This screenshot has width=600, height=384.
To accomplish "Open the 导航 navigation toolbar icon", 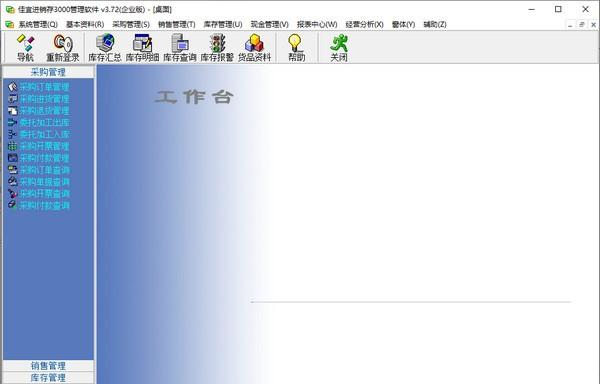I will (x=25, y=48).
